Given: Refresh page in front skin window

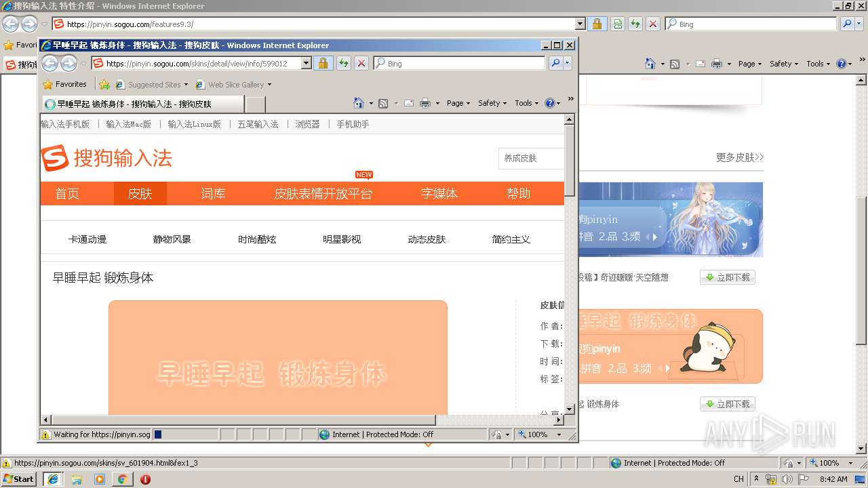Looking at the screenshot, I should (344, 63).
